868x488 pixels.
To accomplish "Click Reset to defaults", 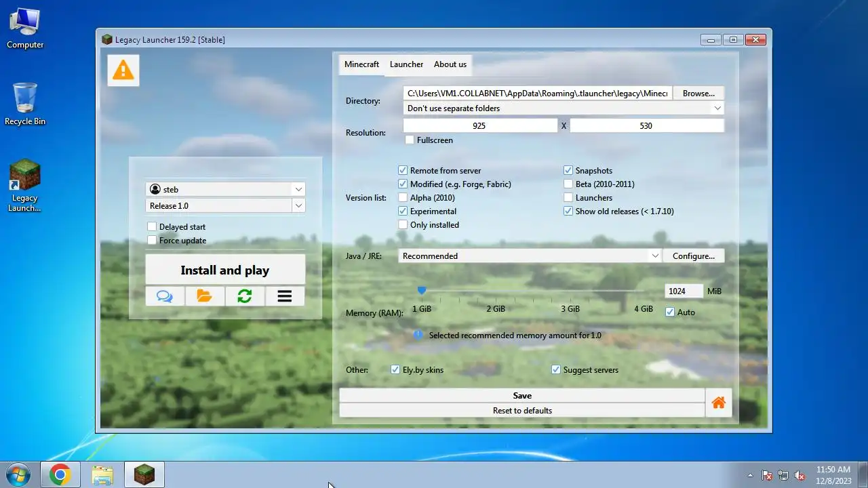I will [522, 411].
